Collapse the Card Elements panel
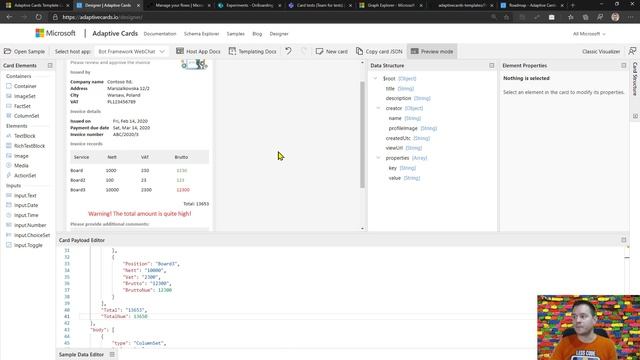 [x=50, y=65]
